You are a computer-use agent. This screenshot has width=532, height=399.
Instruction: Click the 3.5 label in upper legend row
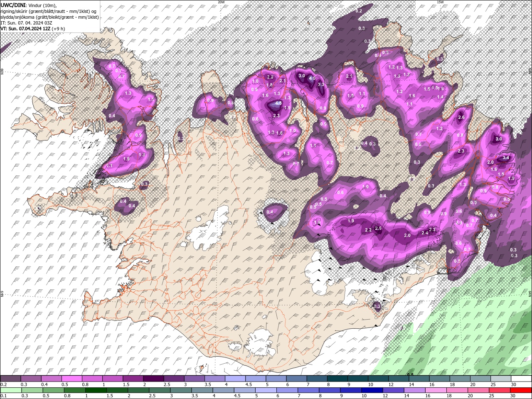207,384
